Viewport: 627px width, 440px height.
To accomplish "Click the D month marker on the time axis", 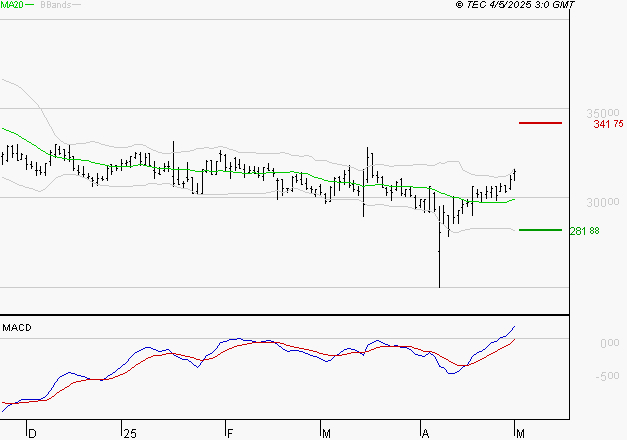I will [32, 434].
